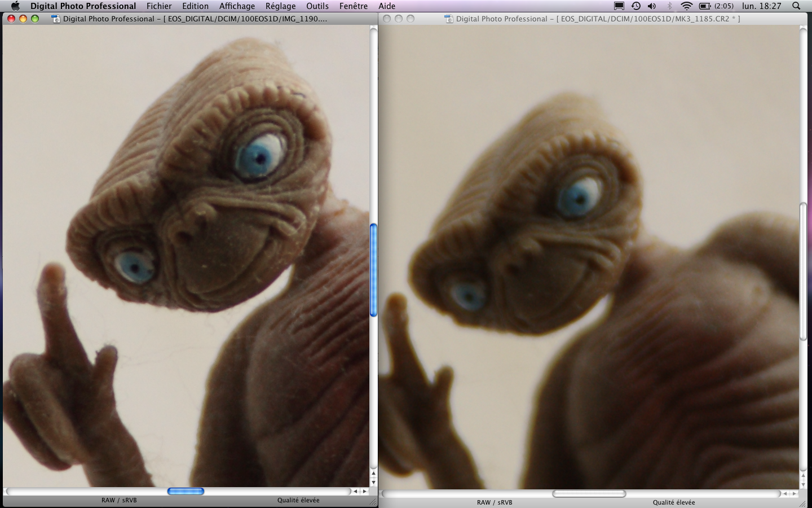
Task: Click scroll up arrow in left window
Action: coord(373,474)
